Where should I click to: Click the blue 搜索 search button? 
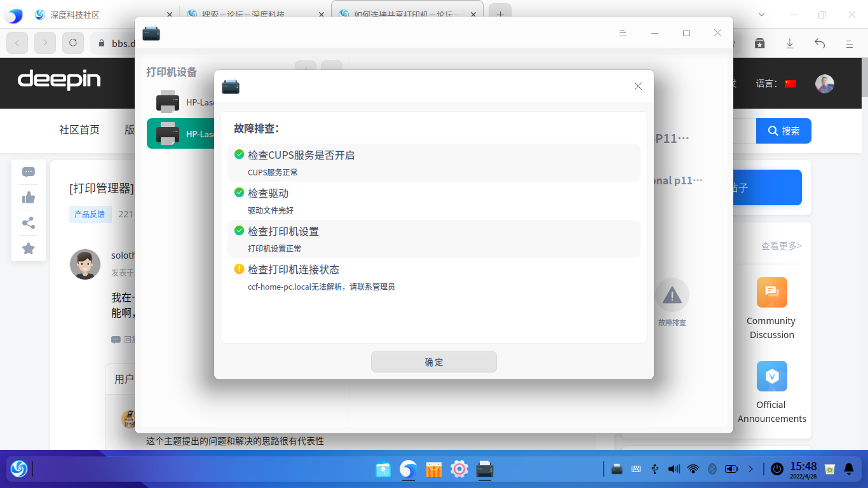point(783,131)
